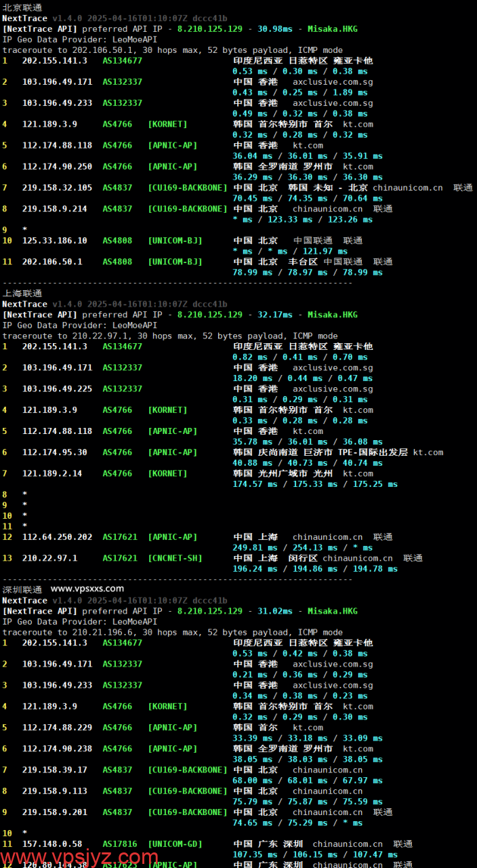477x868 pixels.
Task: Select hop IP 219.158.9.214
Action: (55, 209)
